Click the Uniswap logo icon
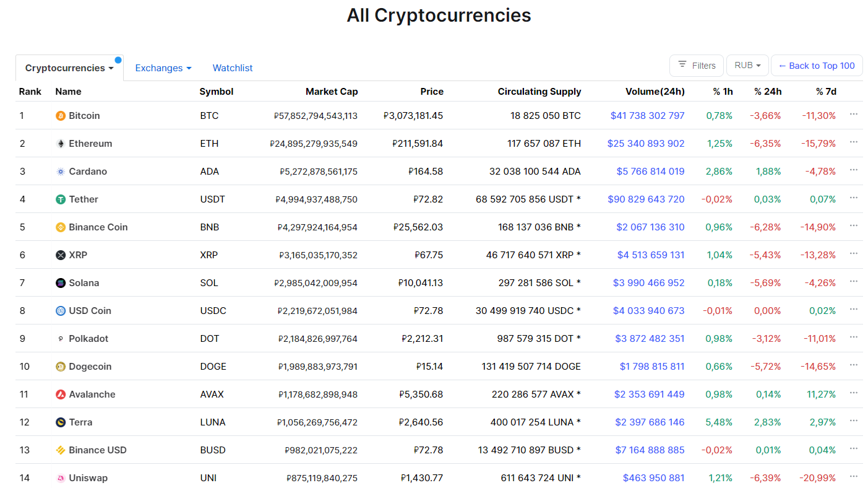This screenshot has height=488, width=868. pyautogui.click(x=61, y=478)
